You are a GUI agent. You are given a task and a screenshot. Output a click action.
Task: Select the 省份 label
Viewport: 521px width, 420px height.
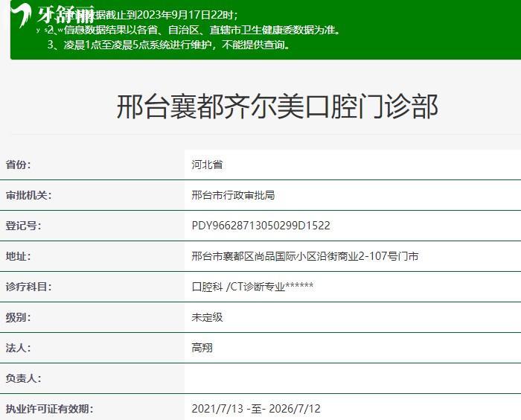click(x=19, y=165)
